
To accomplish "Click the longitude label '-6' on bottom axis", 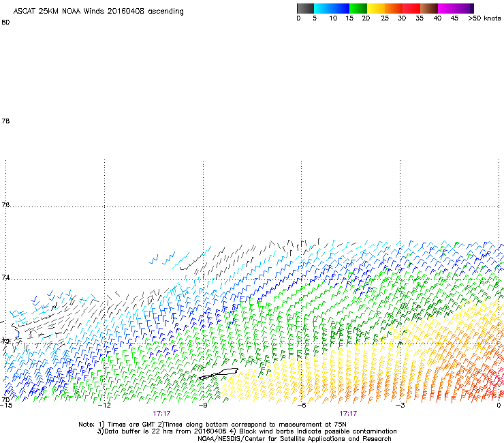I will [x=302, y=406].
